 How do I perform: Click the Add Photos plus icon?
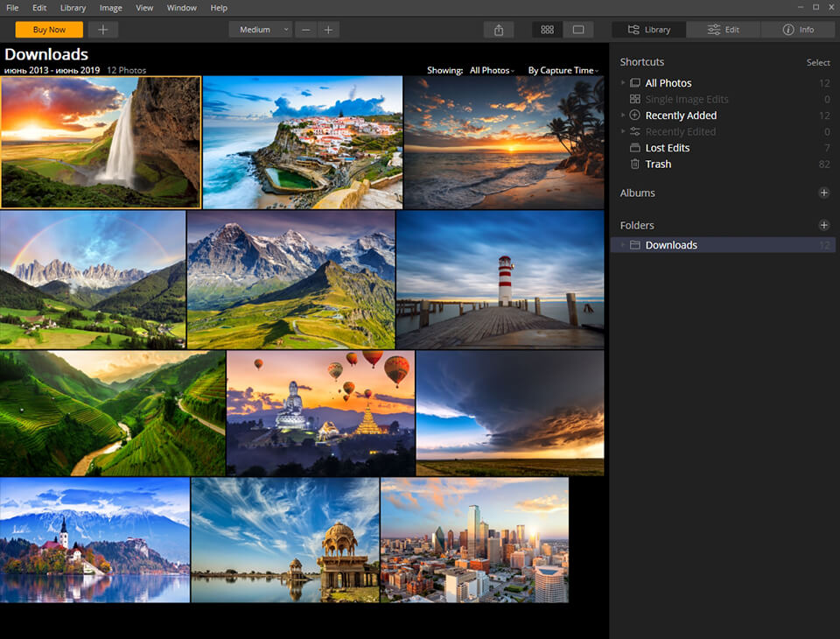[x=102, y=29]
